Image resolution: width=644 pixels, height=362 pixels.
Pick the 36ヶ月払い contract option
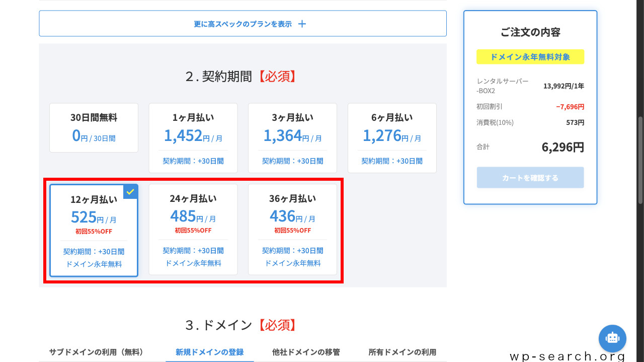coord(292,230)
